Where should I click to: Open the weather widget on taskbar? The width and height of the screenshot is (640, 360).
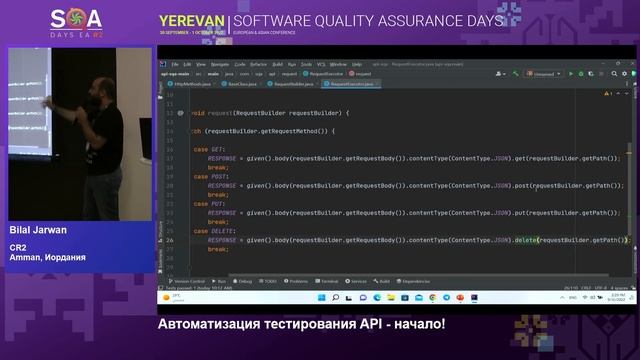click(x=173, y=298)
